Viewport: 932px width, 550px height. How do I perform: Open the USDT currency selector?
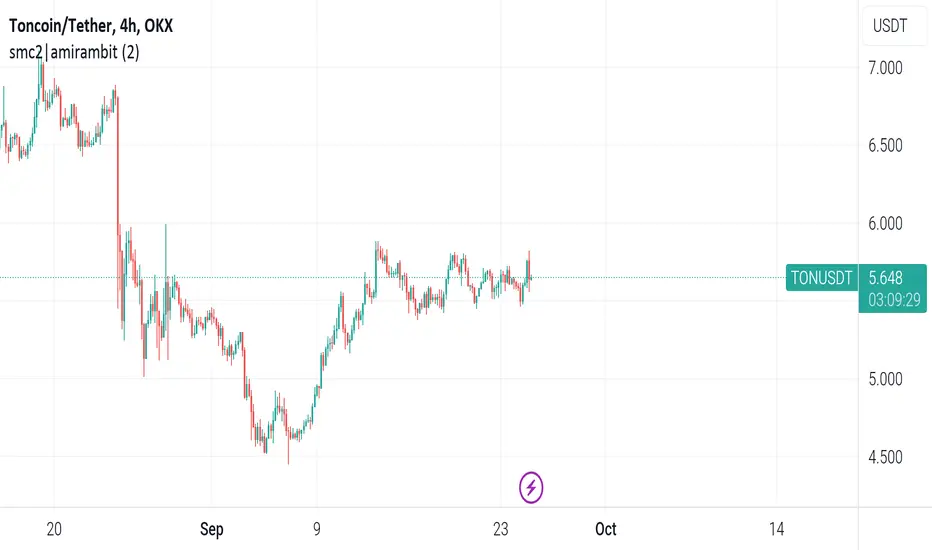click(x=890, y=26)
